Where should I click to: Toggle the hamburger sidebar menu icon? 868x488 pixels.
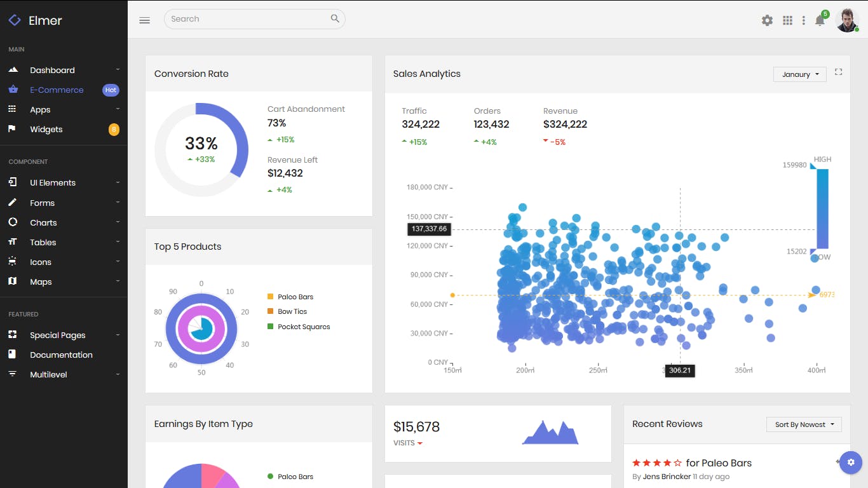(144, 20)
